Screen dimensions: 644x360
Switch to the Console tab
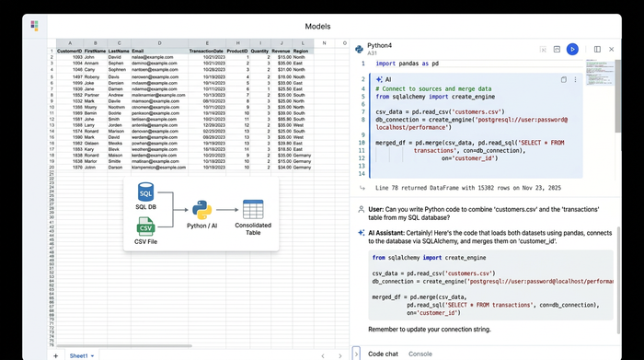pyautogui.click(x=420, y=354)
